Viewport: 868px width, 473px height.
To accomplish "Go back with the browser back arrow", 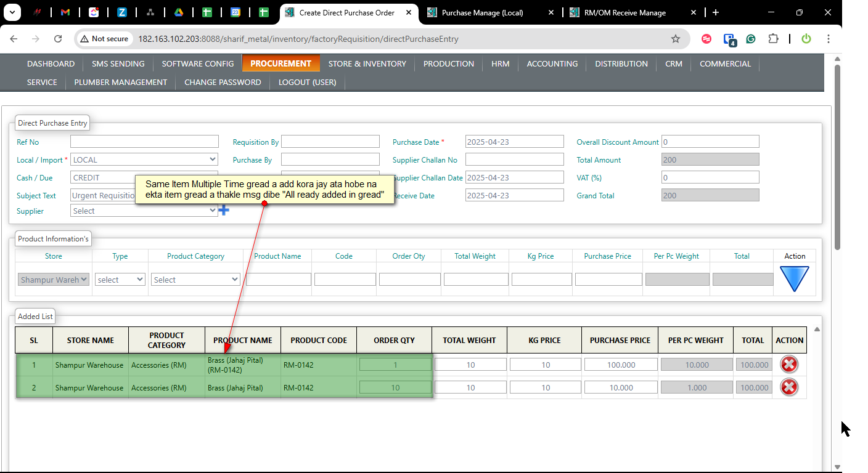I will 14,39.
